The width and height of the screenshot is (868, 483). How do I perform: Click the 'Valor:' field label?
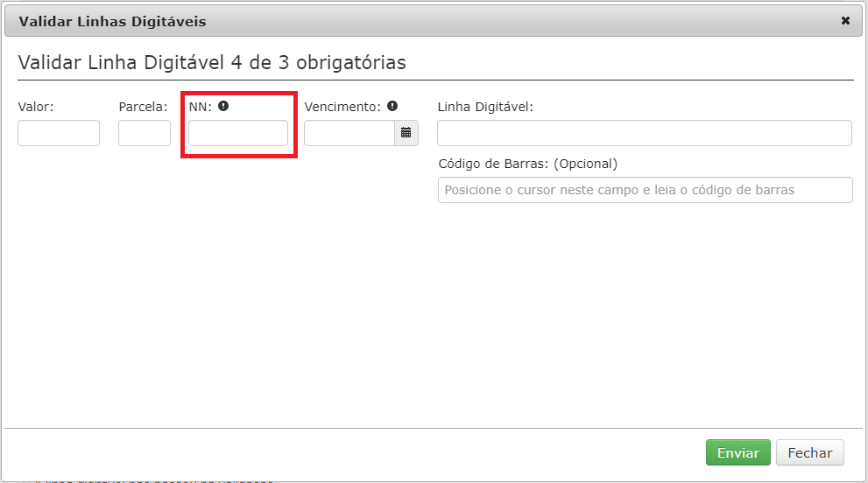click(36, 107)
